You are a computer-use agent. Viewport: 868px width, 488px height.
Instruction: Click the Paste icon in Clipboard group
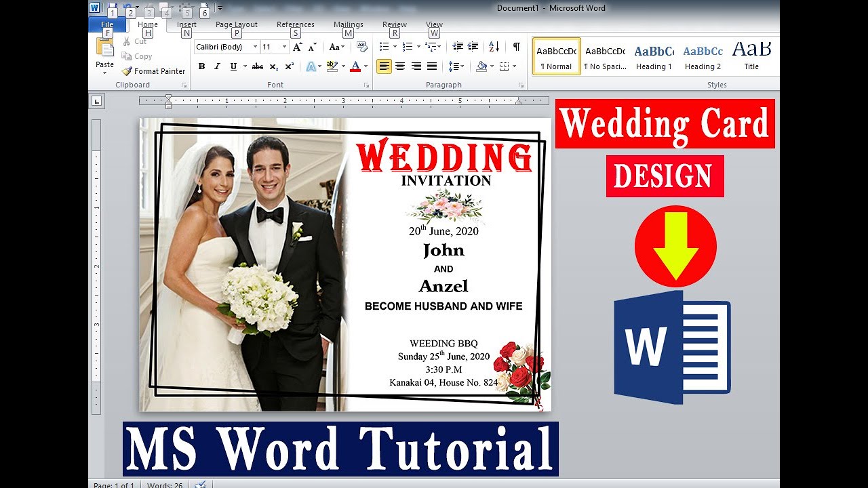[105, 47]
